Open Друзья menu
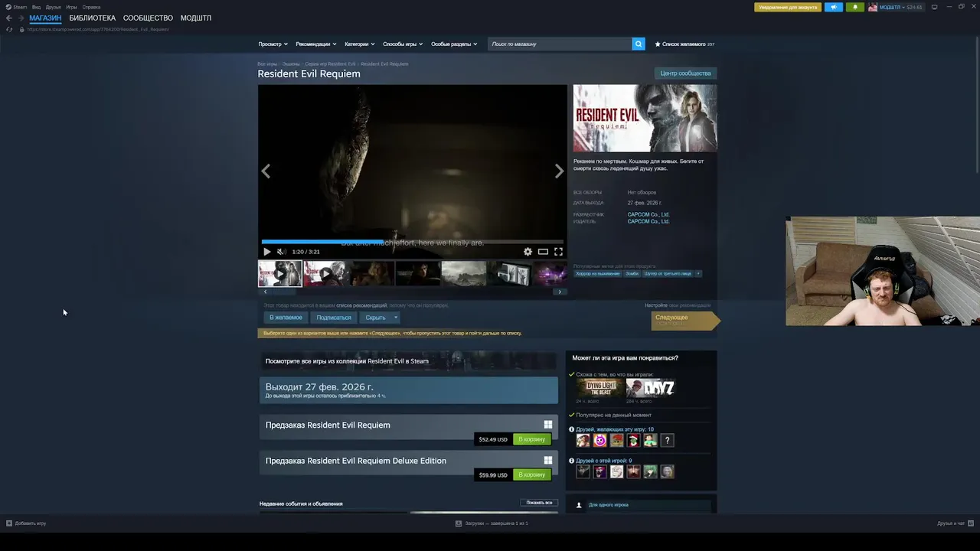This screenshot has width=980, height=551. point(54,7)
